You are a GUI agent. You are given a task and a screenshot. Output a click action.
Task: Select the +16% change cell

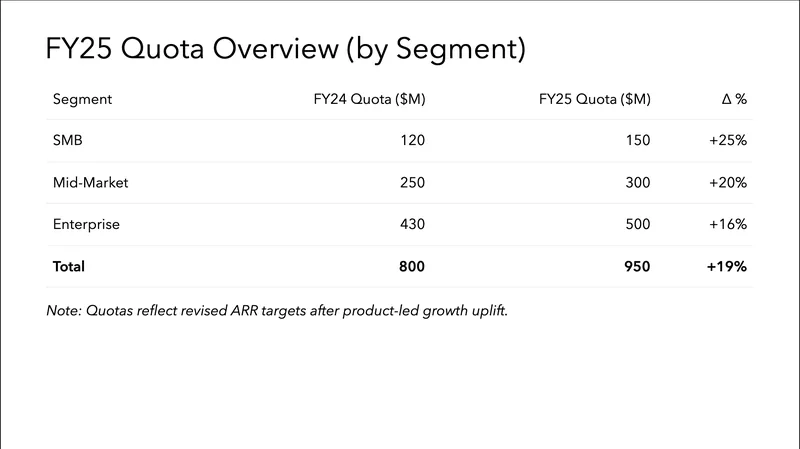tap(728, 225)
